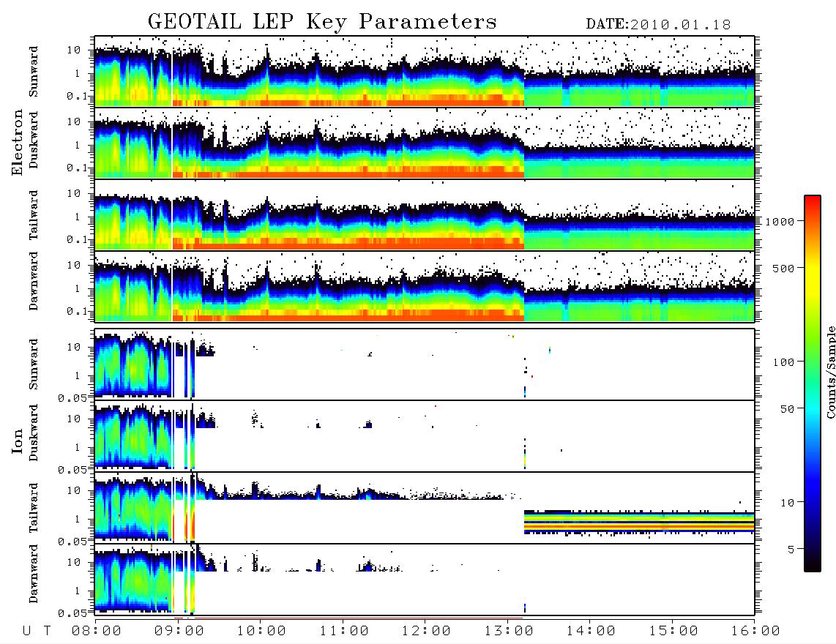The image size is (836, 644).
Task: Select the date text "DATE:2010.01.18"
Action: pos(658,25)
